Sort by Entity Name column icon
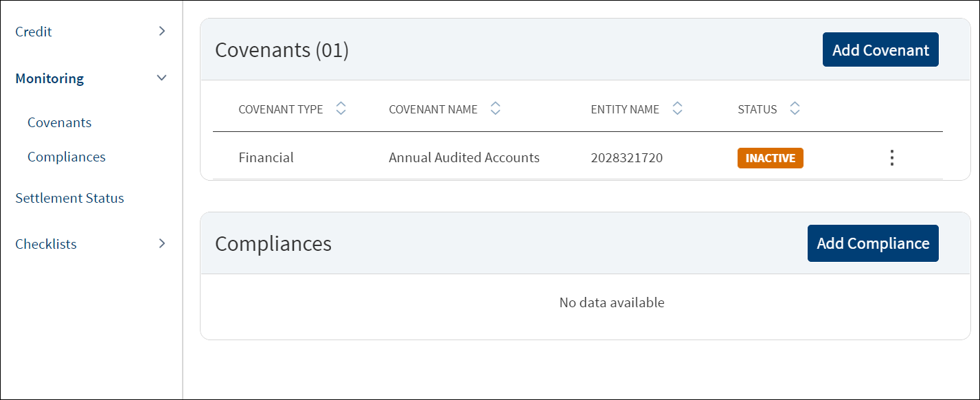This screenshot has height=400, width=980. point(677,109)
